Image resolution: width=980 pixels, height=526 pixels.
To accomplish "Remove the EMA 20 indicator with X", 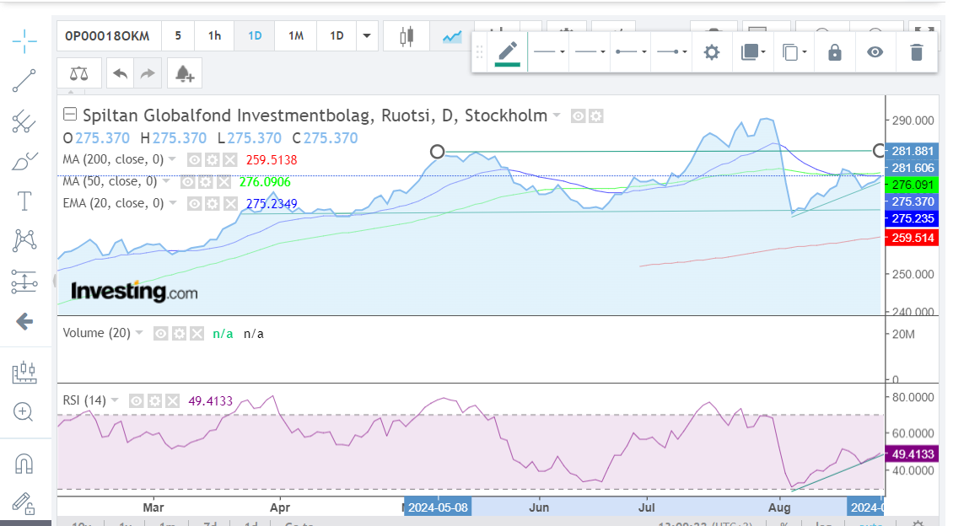I will [229, 203].
